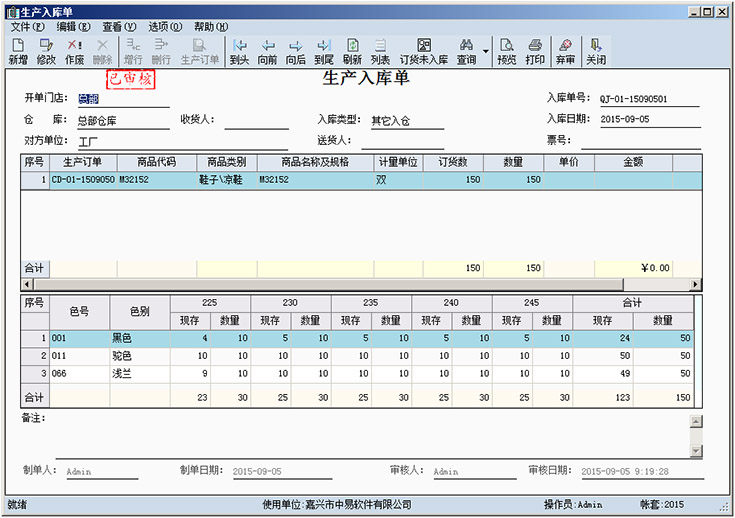The image size is (735, 518).
Task: Click the 制单日期 field 2015-09-05
Action: point(282,472)
